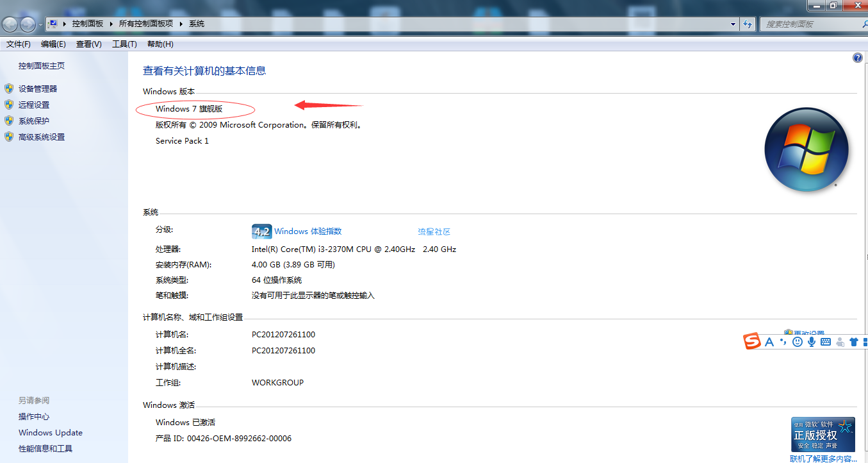
Task: Open 系统保护 from the sidebar
Action: click(34, 121)
